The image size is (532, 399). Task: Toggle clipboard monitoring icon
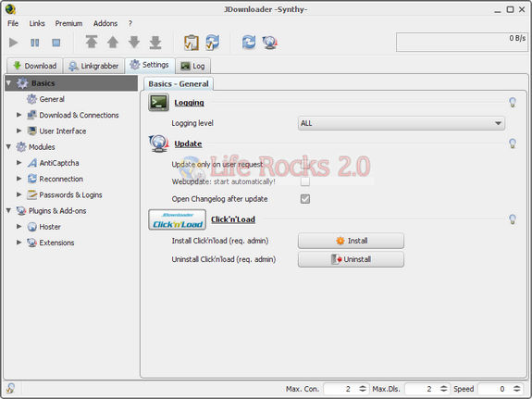pos(192,43)
